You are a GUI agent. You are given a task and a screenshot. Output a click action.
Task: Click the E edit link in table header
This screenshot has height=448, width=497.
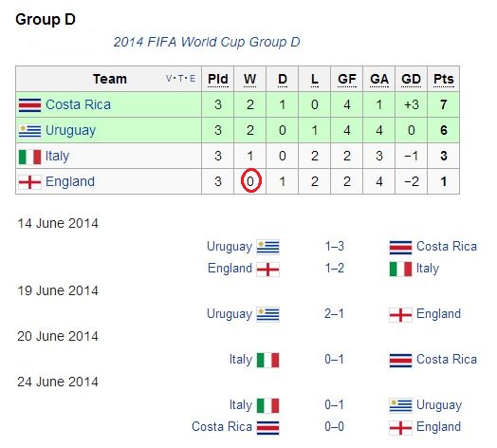tap(193, 79)
